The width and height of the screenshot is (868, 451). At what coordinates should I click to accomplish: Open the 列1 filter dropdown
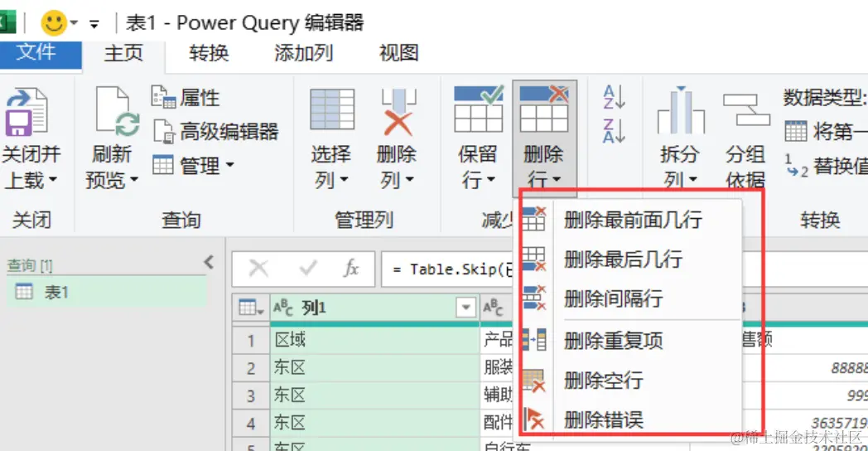tap(466, 307)
